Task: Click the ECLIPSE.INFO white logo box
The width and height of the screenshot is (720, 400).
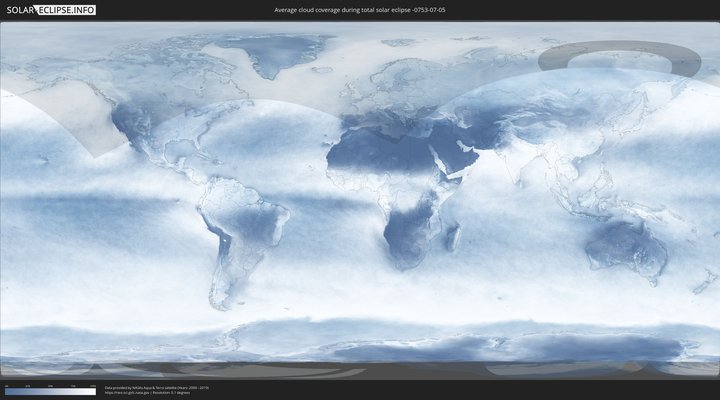Action: point(66,10)
